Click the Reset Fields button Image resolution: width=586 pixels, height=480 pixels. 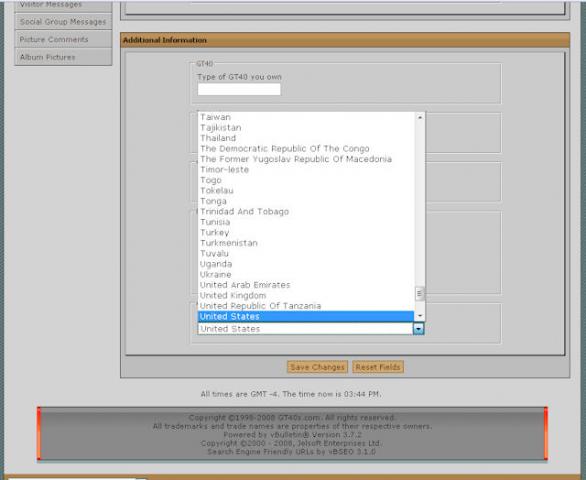pos(378,367)
